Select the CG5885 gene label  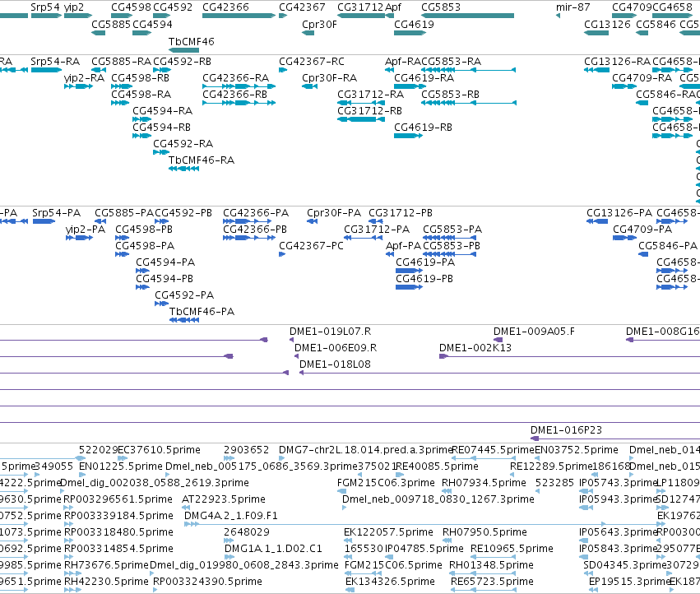111,24
